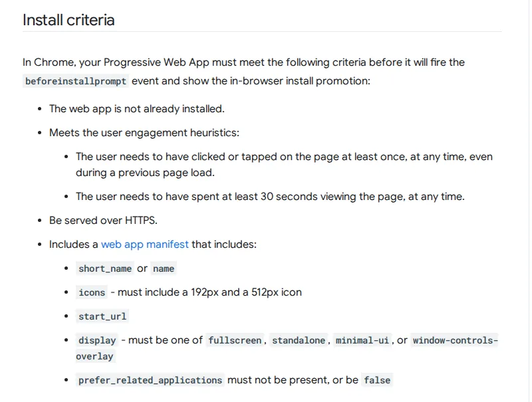
Task: Click 'Meets the user engagement heuristics' text
Action: pos(144,132)
